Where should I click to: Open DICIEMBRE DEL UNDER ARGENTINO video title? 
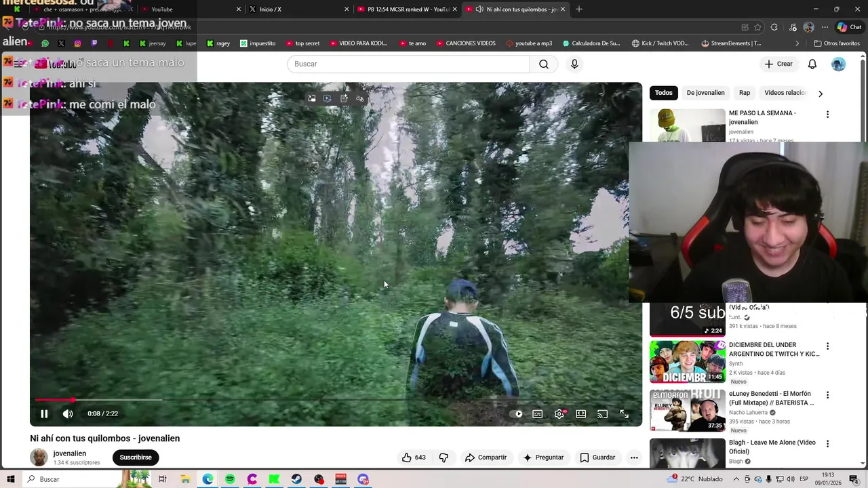(x=774, y=349)
